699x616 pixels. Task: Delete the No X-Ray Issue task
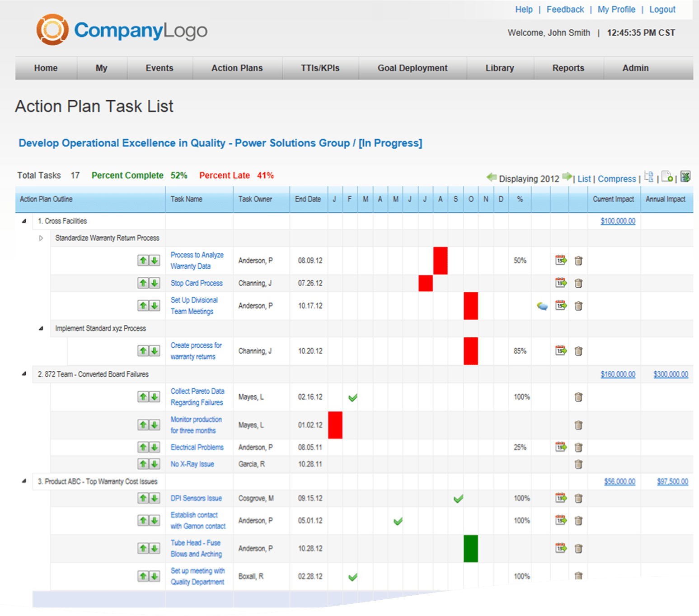point(578,464)
